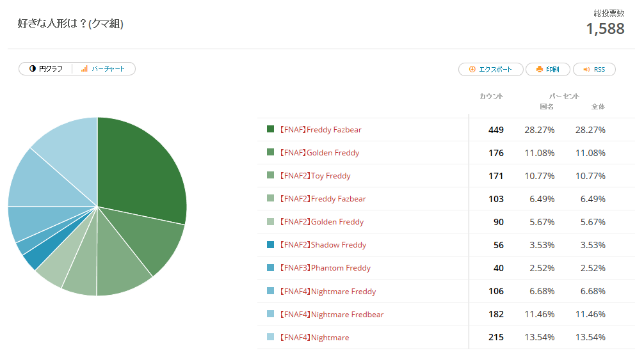The height and width of the screenshot is (362, 644).
Task: Click the count column header
Action: pos(491,97)
